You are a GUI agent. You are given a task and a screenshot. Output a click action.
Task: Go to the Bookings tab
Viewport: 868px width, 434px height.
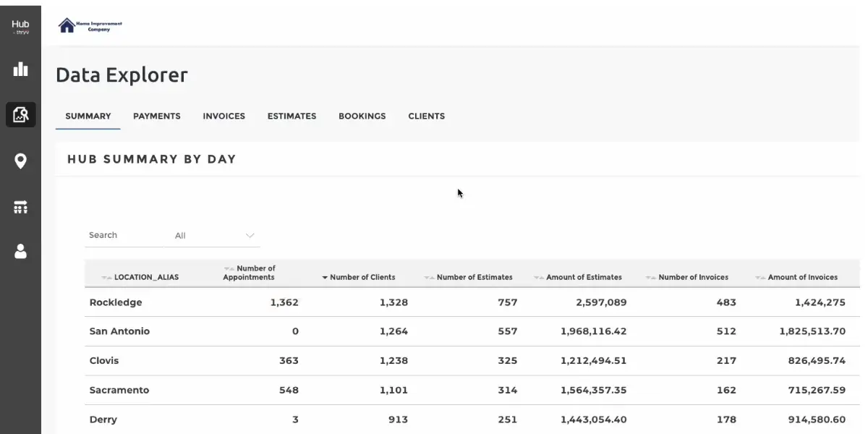pos(362,116)
